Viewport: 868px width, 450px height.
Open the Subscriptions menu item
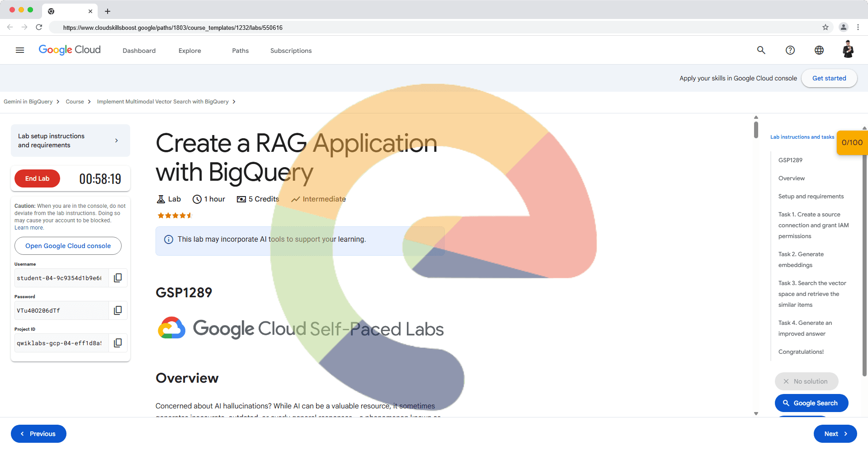coord(291,51)
